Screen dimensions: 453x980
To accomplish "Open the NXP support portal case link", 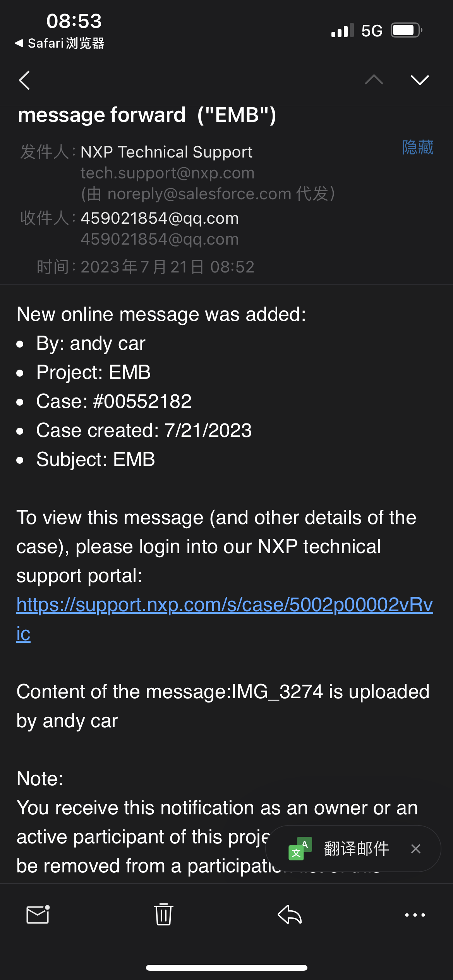I will (x=225, y=605).
